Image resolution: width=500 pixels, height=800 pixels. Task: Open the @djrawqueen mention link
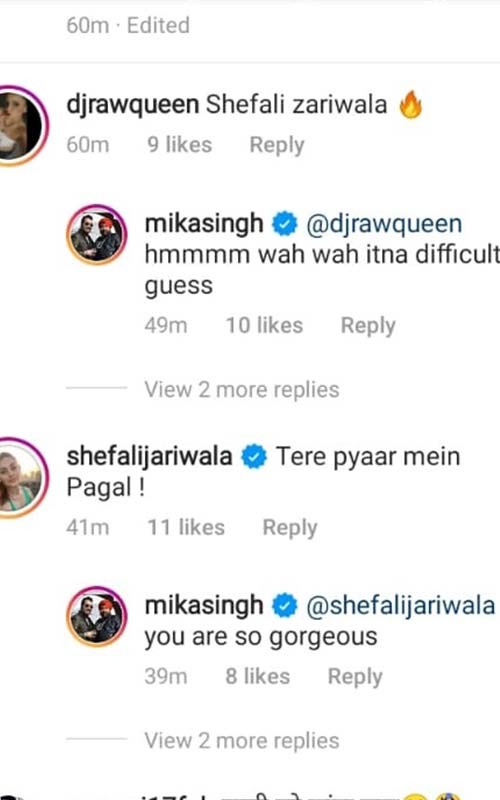384,223
